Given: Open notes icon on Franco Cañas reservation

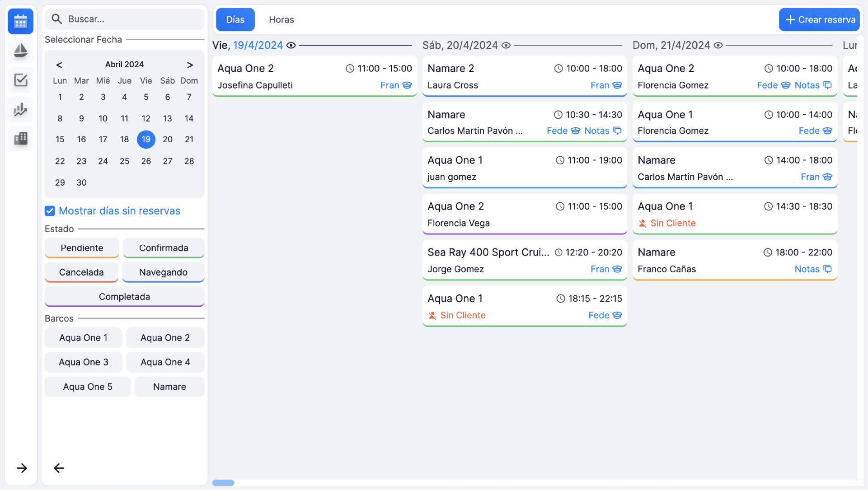Looking at the screenshot, I should 827,269.
